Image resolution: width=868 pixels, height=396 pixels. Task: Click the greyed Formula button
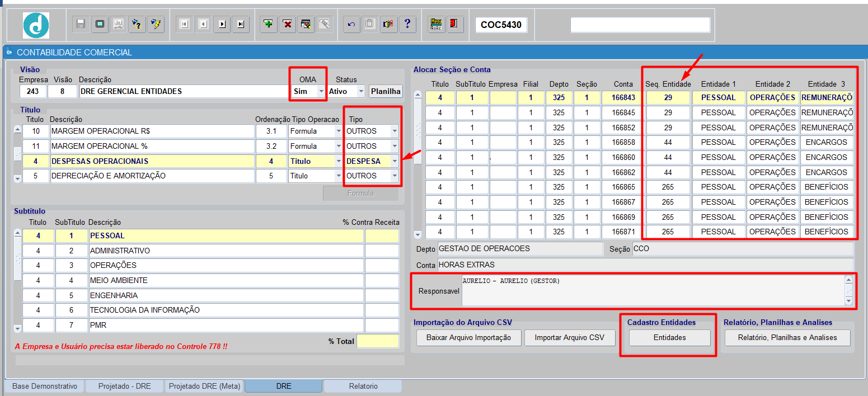tap(360, 194)
